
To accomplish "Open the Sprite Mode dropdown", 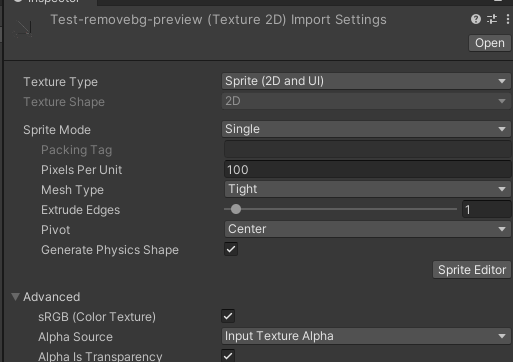I will point(366,129).
